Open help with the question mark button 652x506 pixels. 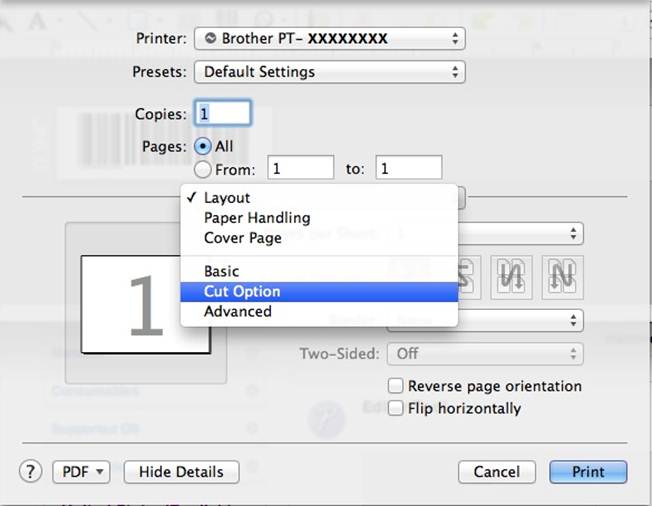(x=31, y=471)
